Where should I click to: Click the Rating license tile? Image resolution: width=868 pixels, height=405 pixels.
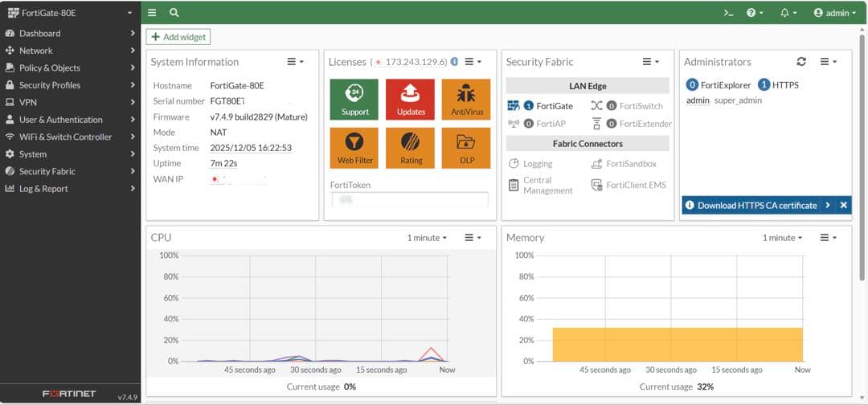410,149
